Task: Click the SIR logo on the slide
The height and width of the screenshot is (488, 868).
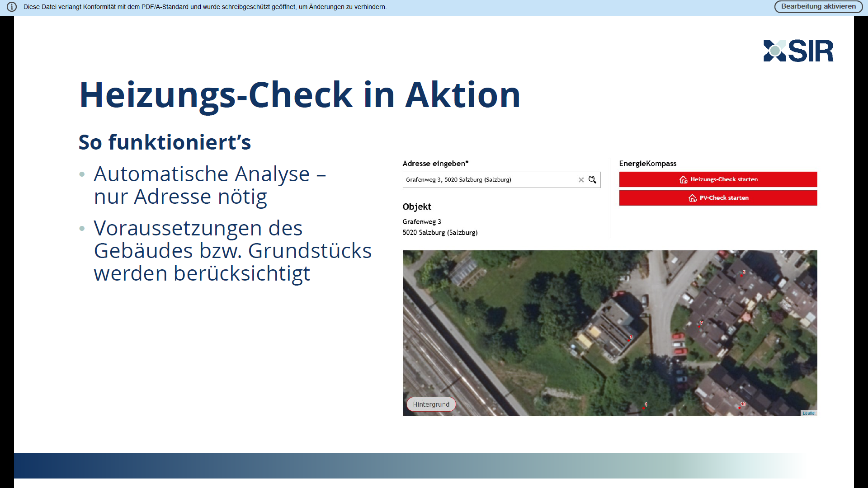Action: pyautogui.click(x=798, y=51)
